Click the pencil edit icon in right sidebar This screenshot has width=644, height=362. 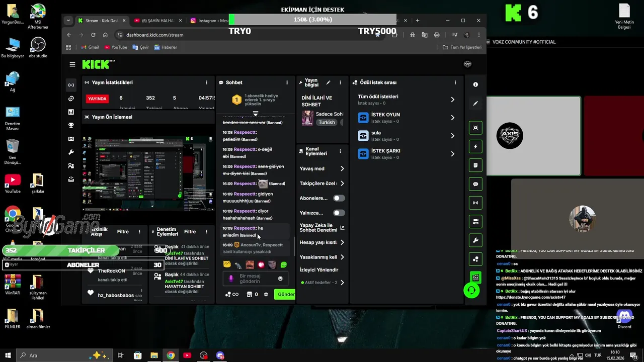[475, 103]
